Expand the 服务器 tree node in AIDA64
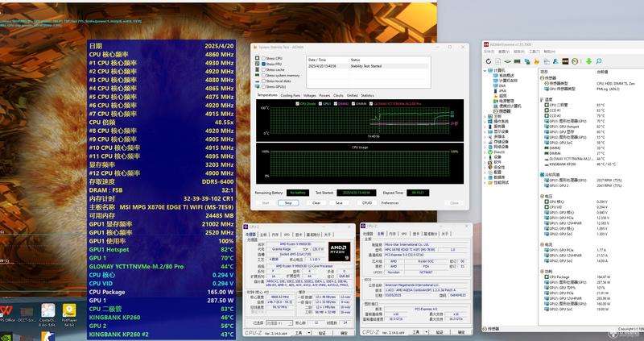644x341 pixels. (x=485, y=127)
